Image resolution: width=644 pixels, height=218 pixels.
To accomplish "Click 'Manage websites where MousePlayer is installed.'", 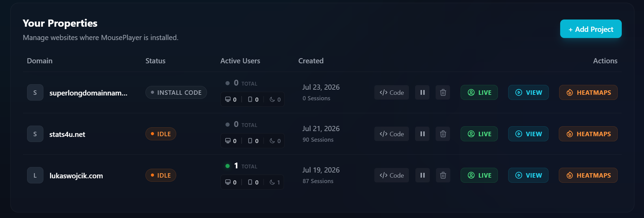I will (101, 38).
